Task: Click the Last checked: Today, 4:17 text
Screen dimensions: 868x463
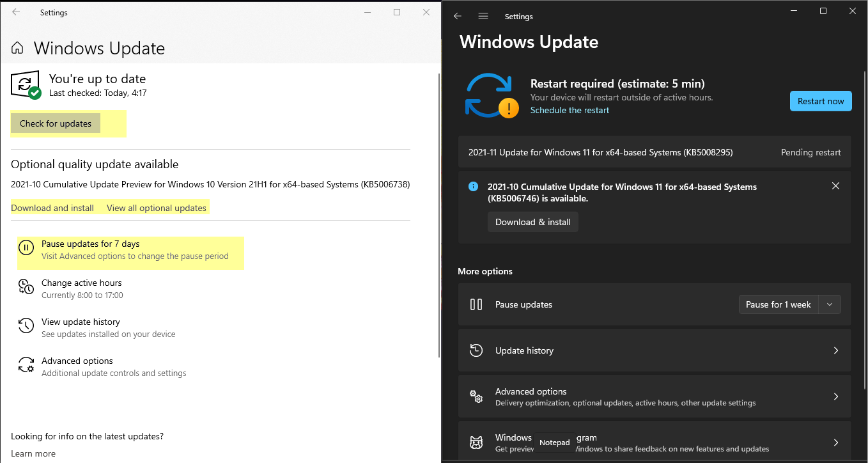Action: (98, 93)
